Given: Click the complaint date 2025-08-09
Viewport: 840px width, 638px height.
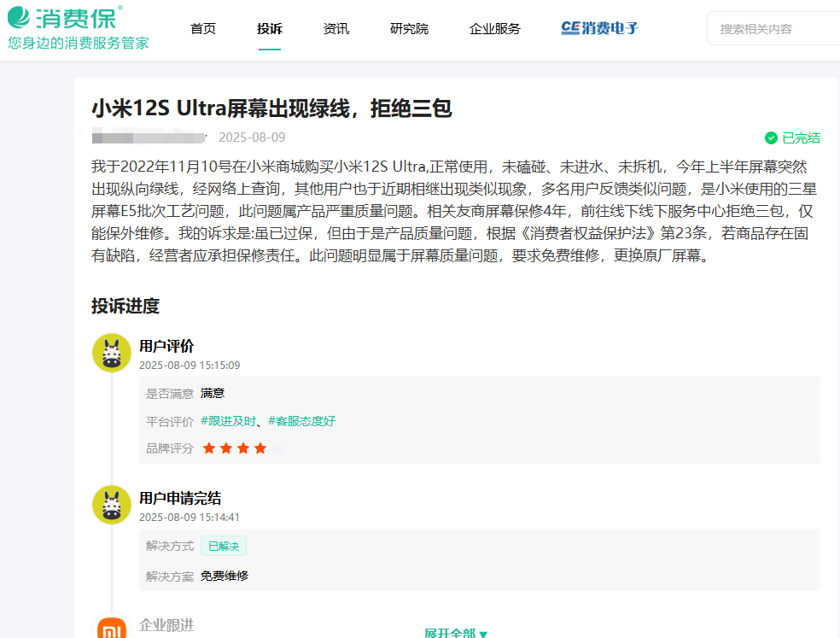Looking at the screenshot, I should pos(252,138).
